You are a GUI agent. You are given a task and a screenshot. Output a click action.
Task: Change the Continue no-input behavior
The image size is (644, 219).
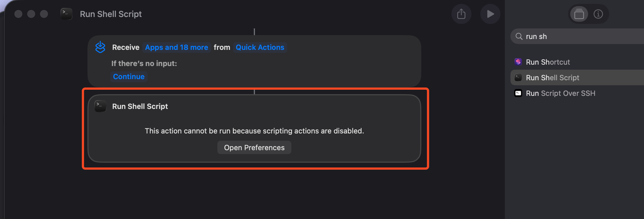(129, 76)
